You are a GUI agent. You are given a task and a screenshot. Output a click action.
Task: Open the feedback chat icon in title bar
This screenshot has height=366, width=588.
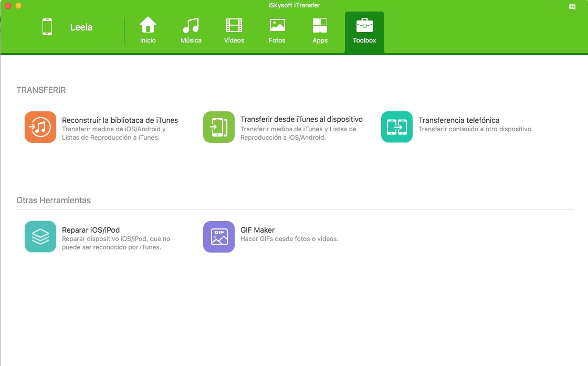pyautogui.click(x=572, y=7)
